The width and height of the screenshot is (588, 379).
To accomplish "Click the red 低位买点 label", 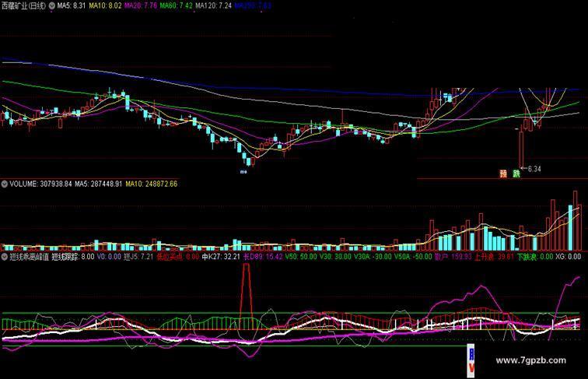I will (178, 257).
